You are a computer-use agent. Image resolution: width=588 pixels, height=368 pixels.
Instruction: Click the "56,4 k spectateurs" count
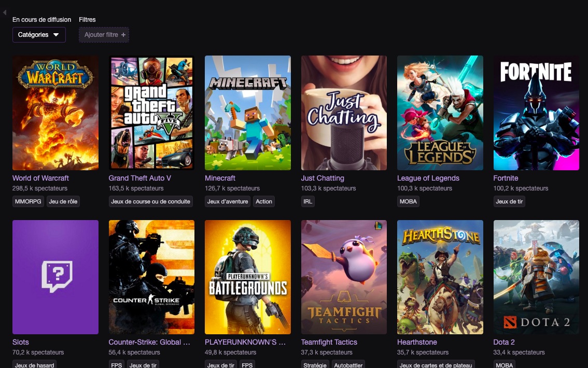point(134,352)
